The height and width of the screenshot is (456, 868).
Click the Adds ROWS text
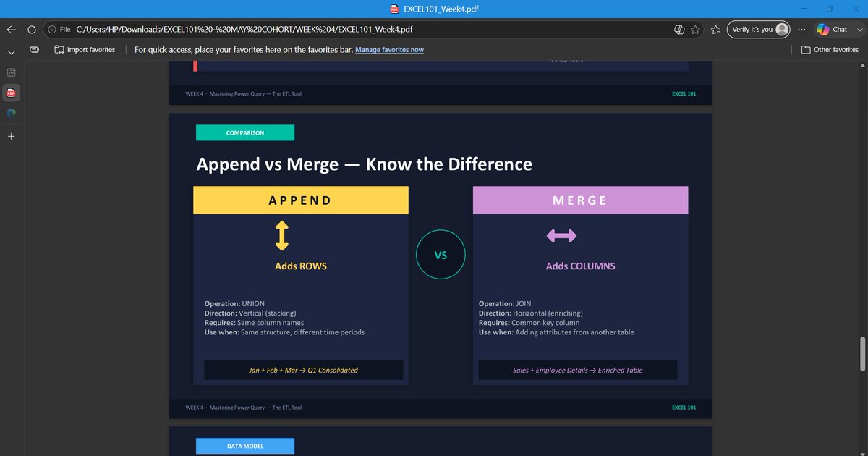pyautogui.click(x=301, y=266)
